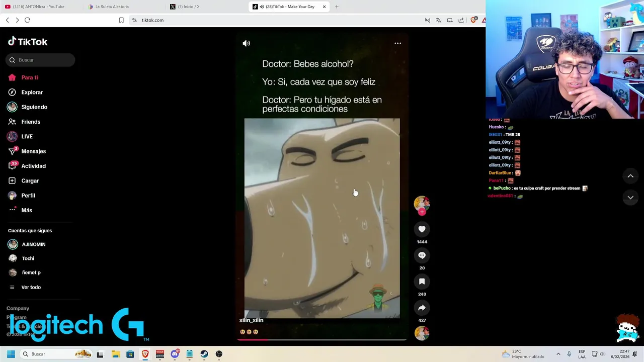Open Task View on the taskbar
644x362 pixels.
click(x=100, y=354)
